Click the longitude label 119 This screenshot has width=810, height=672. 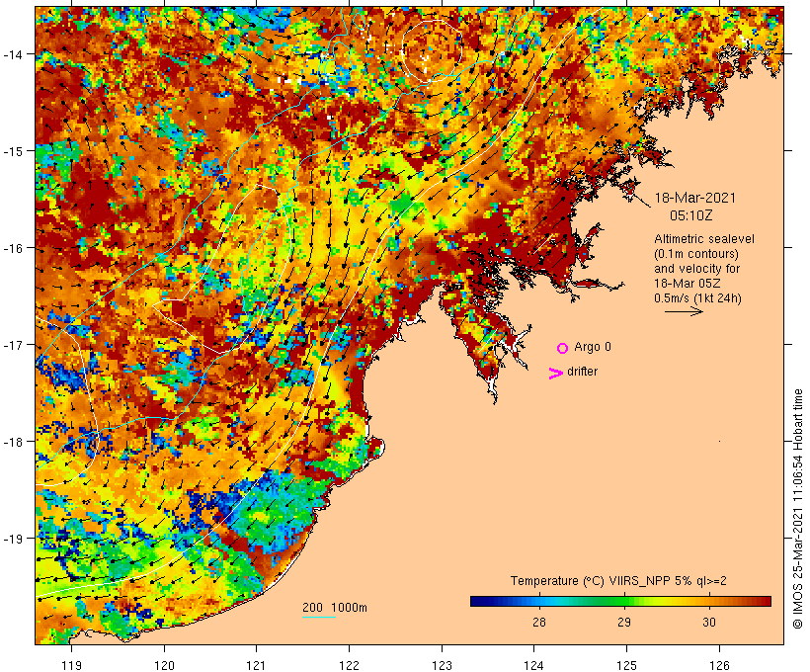coord(71,665)
